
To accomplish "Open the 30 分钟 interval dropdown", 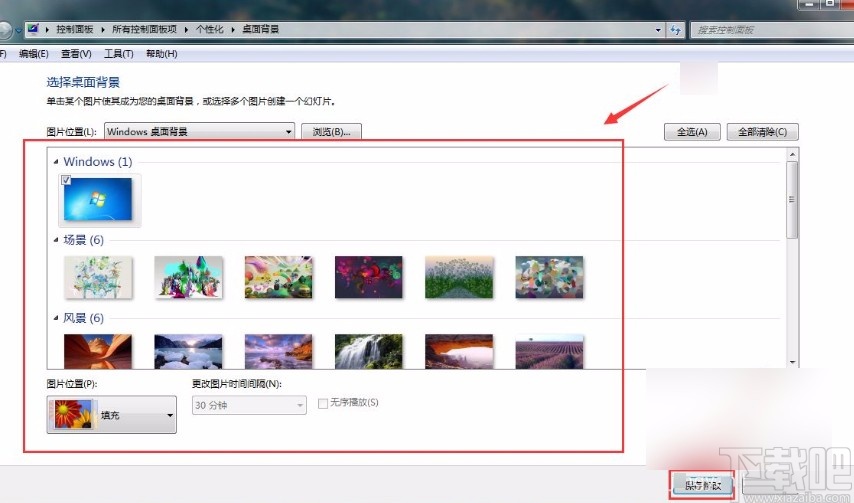I will click(249, 405).
